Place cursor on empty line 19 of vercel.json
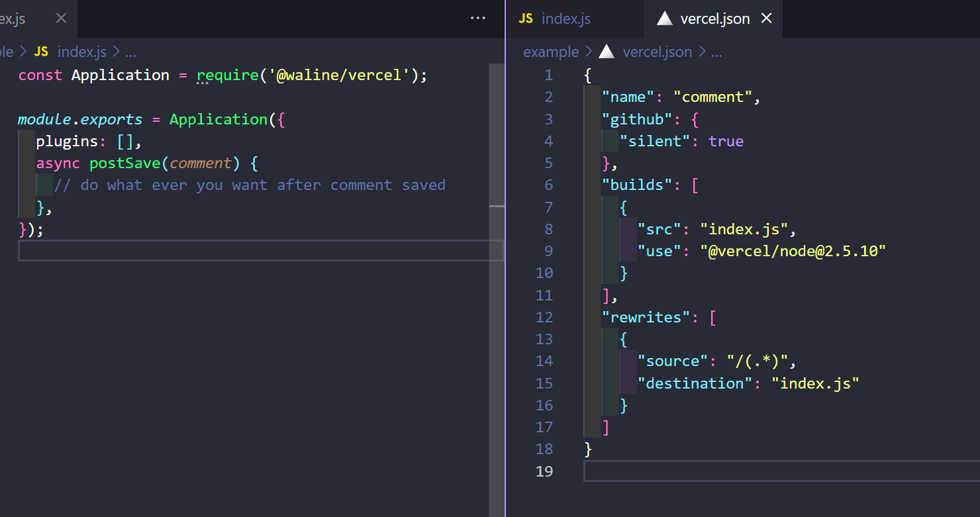The image size is (980, 517). point(728,471)
